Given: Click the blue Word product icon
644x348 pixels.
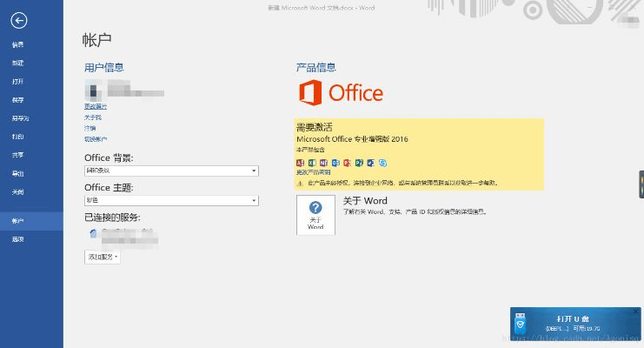Looking at the screenshot, I should point(370,163).
